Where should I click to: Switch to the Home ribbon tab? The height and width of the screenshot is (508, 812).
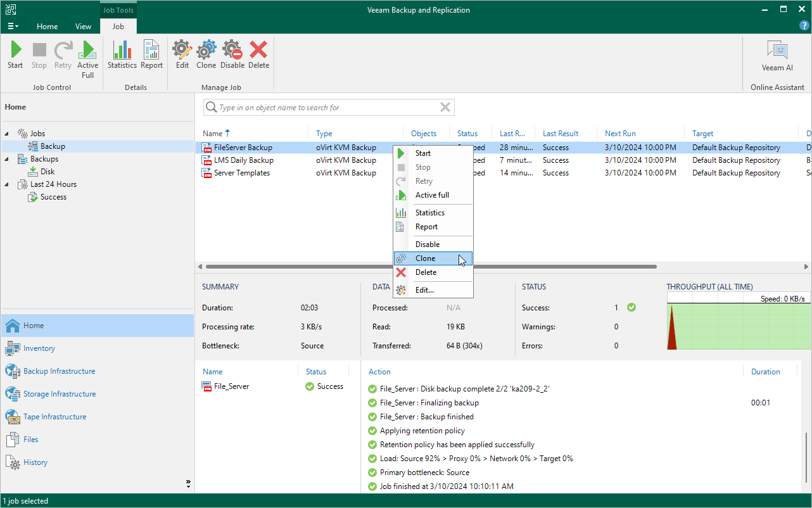48,27
